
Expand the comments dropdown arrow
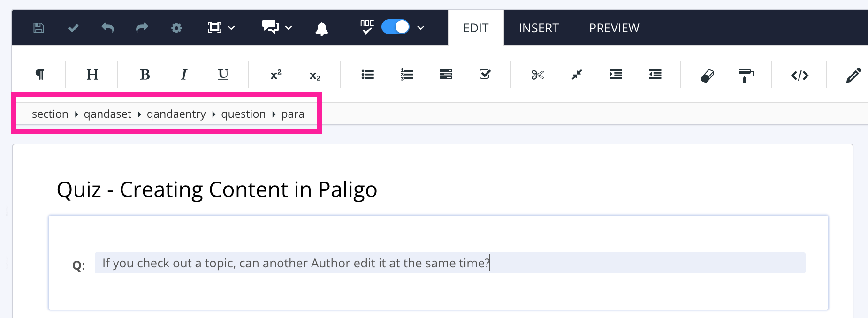point(289,28)
